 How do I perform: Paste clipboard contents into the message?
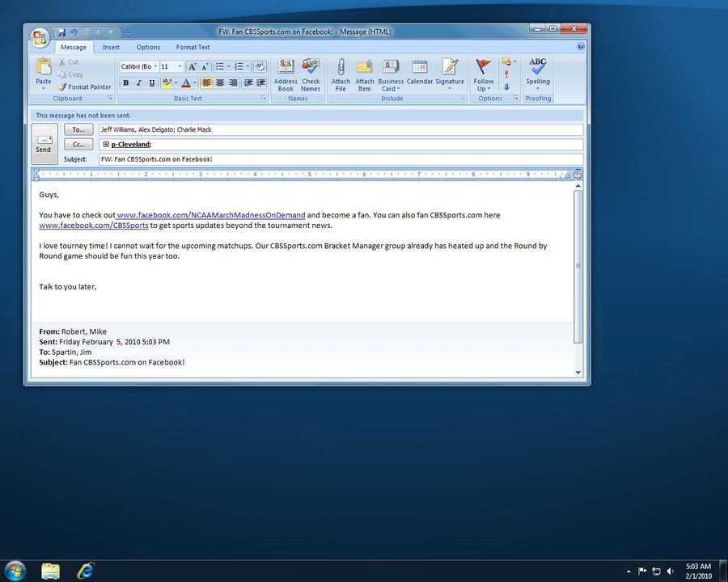(x=44, y=74)
